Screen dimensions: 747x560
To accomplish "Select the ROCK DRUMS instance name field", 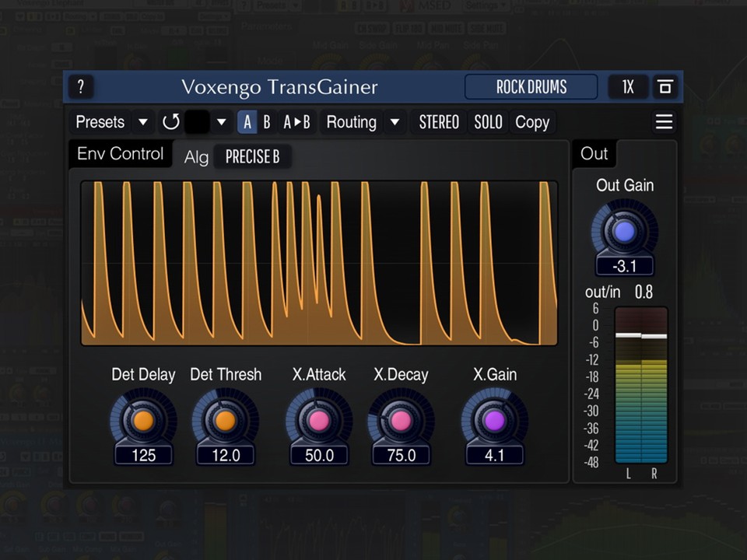I will 531,86.
